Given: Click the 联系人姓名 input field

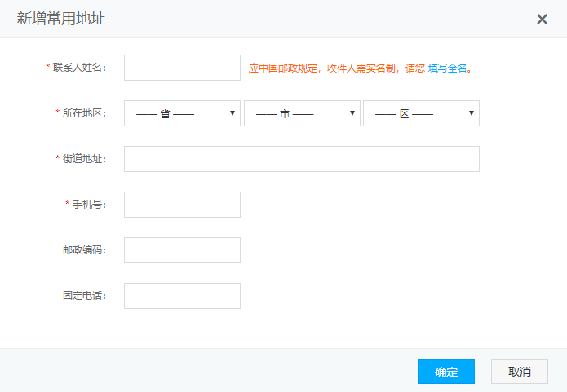Looking at the screenshot, I should (182, 68).
